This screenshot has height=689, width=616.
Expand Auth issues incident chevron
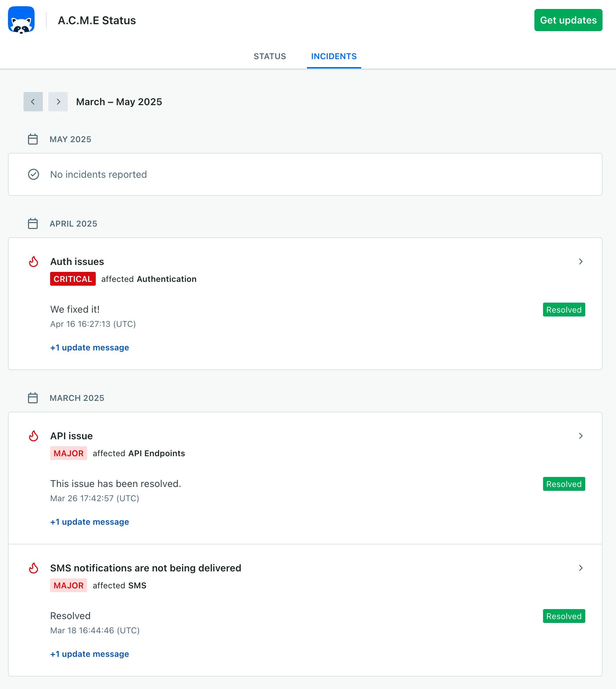point(581,261)
